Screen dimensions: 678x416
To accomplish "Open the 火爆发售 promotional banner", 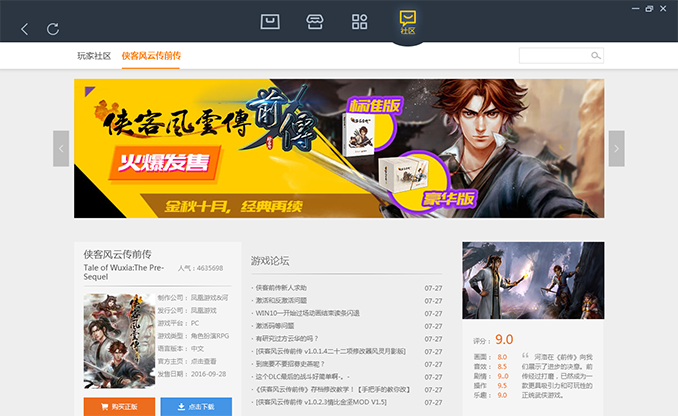I will click(x=339, y=148).
